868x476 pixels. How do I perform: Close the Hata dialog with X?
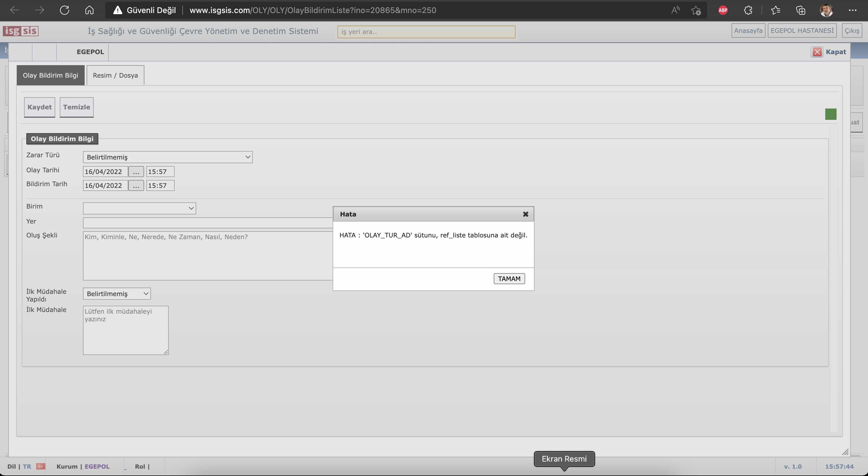point(525,214)
